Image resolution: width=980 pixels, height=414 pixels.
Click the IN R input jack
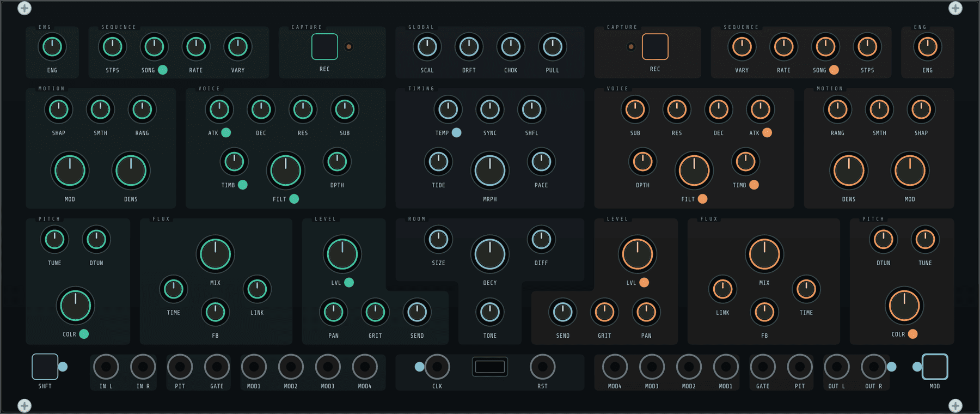pos(143,367)
